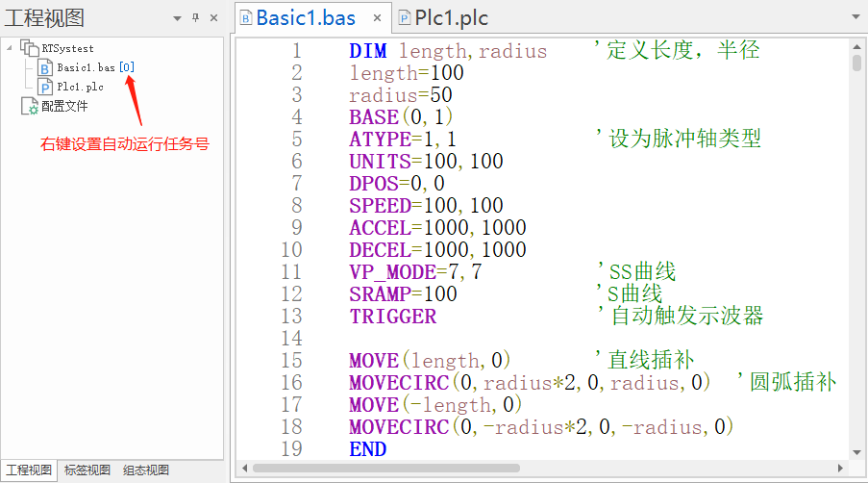This screenshot has height=483, width=868.
Task: Select 配置文件 in the project tree
Action: [64, 106]
